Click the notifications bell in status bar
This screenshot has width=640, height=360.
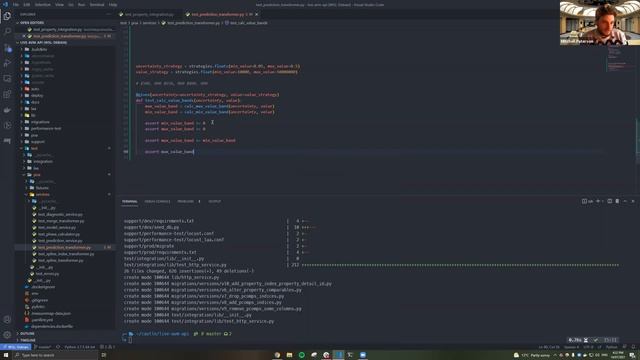tap(634, 347)
